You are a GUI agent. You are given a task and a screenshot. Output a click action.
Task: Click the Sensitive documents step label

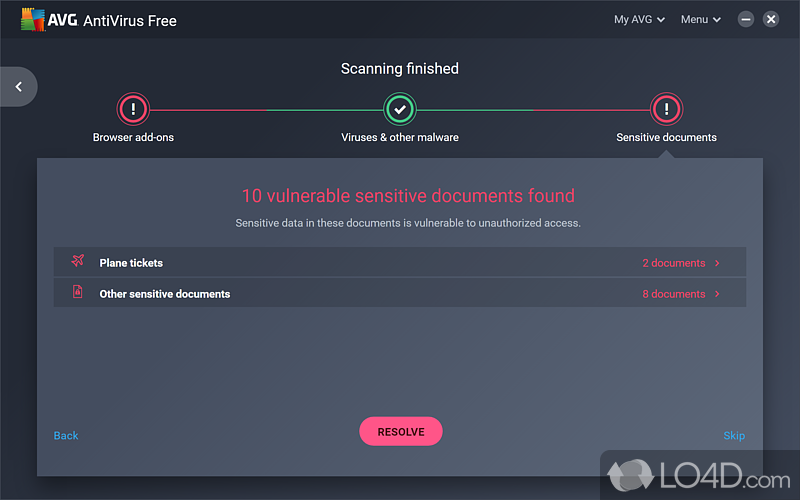(666, 137)
